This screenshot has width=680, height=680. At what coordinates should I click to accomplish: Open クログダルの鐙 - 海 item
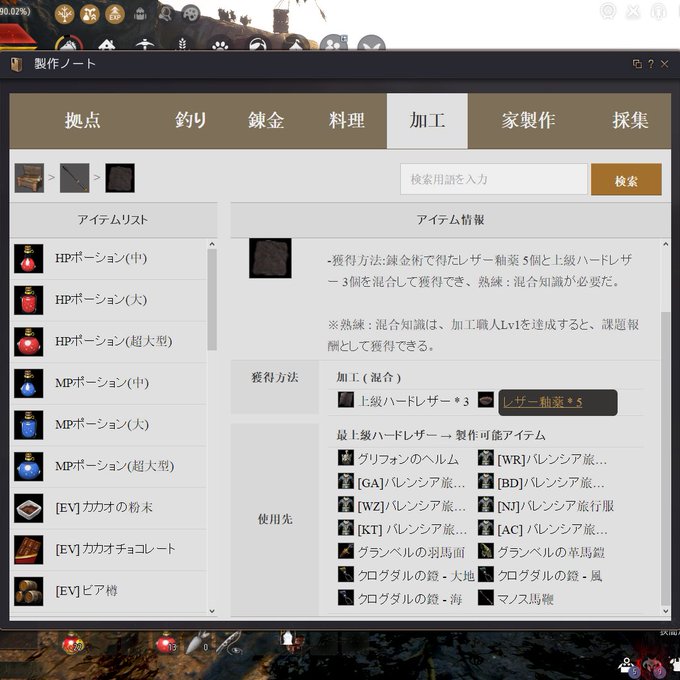pyautogui.click(x=410, y=600)
